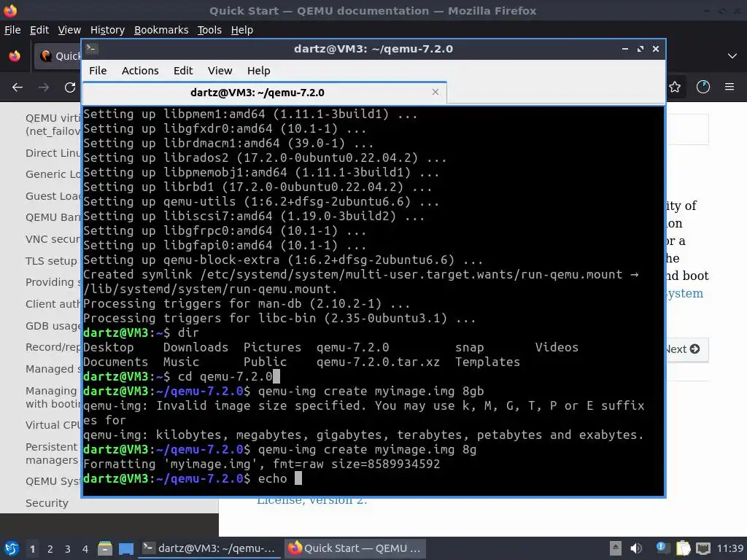Open Firefox Help menu
The width and height of the screenshot is (747, 560).
click(241, 30)
